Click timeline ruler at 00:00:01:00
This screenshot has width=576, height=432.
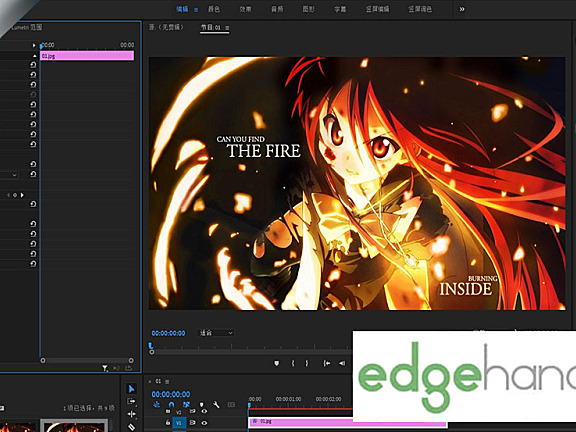pos(288,399)
